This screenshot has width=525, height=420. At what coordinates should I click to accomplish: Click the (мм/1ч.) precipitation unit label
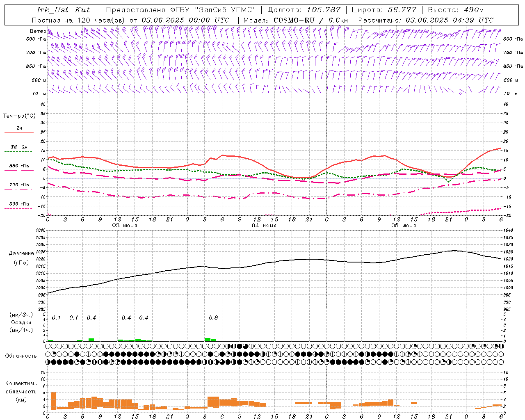pyautogui.click(x=21, y=330)
